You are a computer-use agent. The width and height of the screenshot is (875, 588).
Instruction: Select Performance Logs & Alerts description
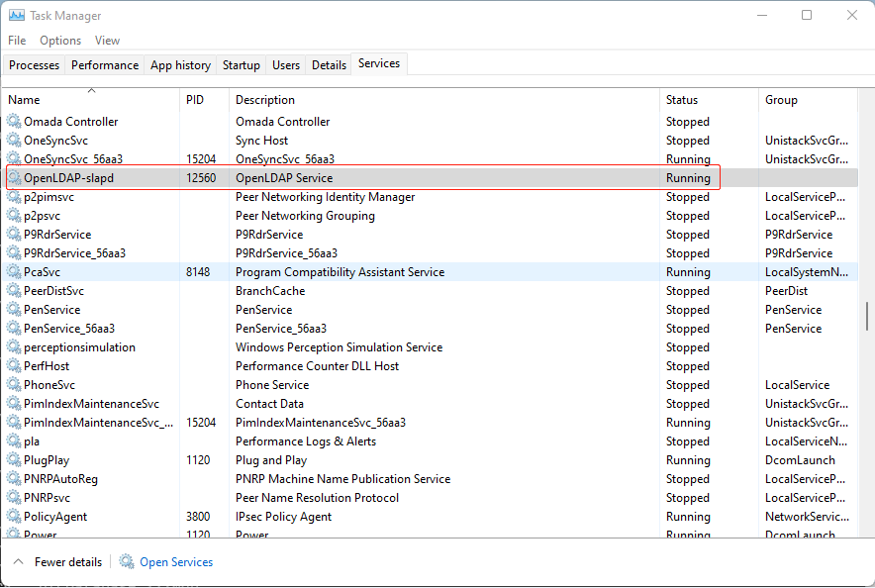click(x=306, y=441)
